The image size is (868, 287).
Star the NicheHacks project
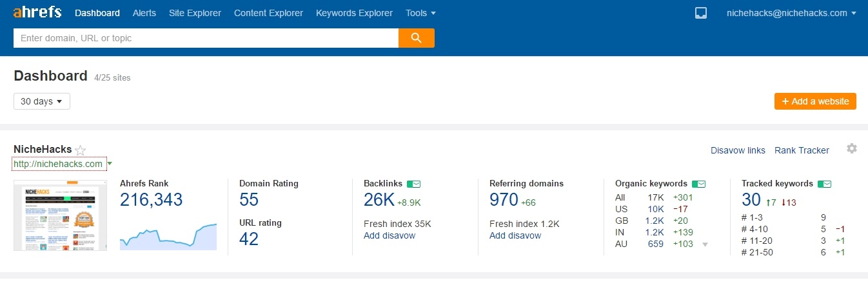[81, 150]
